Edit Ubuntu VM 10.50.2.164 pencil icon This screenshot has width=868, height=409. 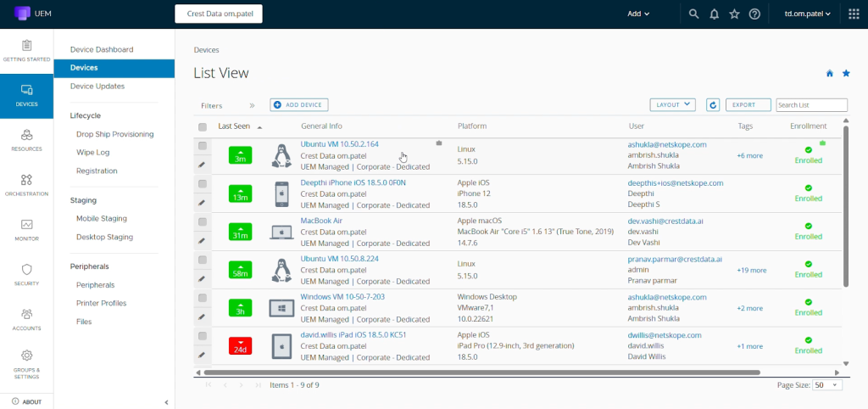[x=202, y=165]
